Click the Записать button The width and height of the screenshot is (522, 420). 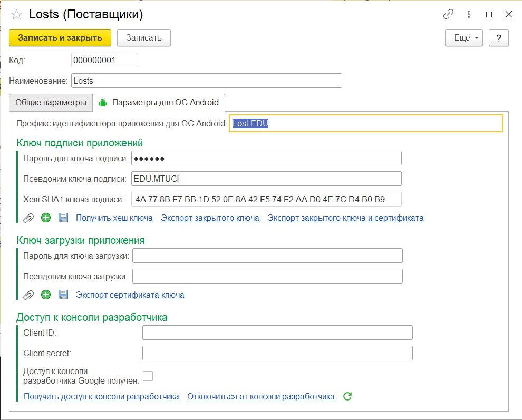(144, 37)
